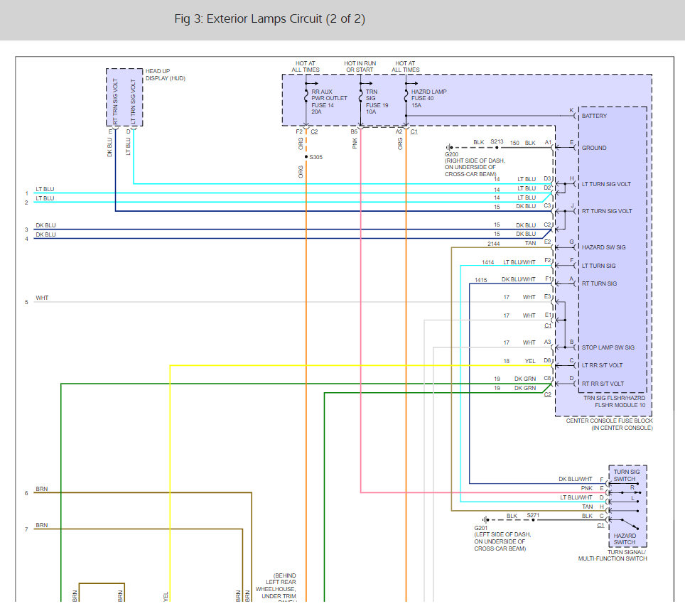
Task: Click the 'RT TURN SIG' module pin label
Action: click(x=599, y=284)
